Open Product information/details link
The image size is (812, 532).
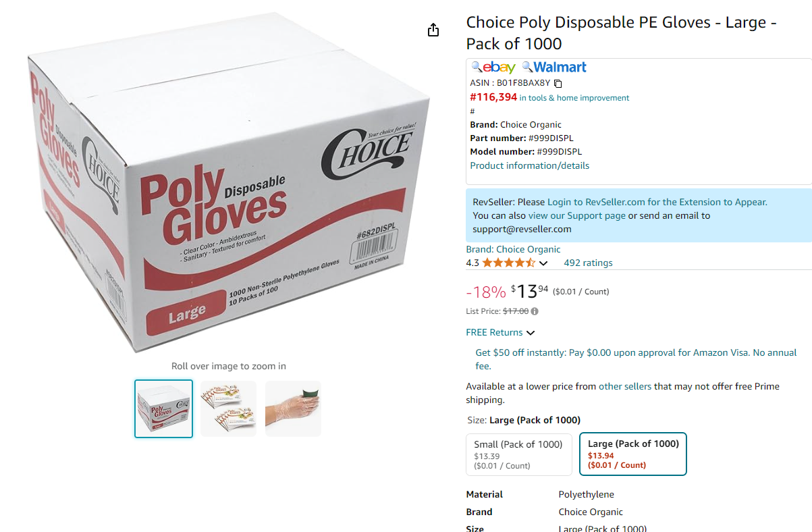[x=529, y=165]
